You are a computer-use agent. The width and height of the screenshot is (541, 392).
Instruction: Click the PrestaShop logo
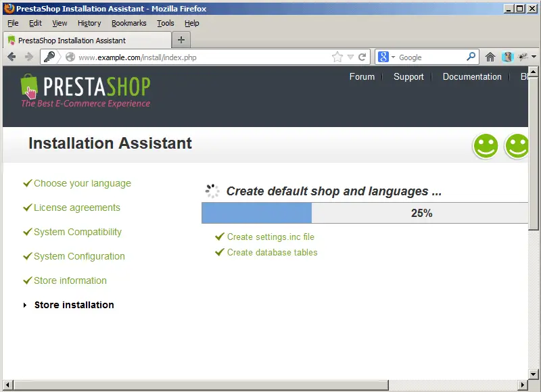coord(86,91)
